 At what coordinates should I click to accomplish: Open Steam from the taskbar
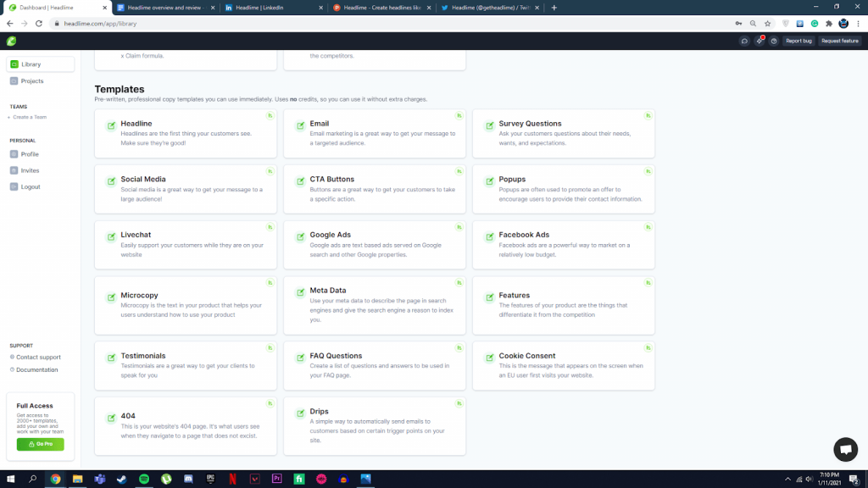pyautogui.click(x=122, y=480)
